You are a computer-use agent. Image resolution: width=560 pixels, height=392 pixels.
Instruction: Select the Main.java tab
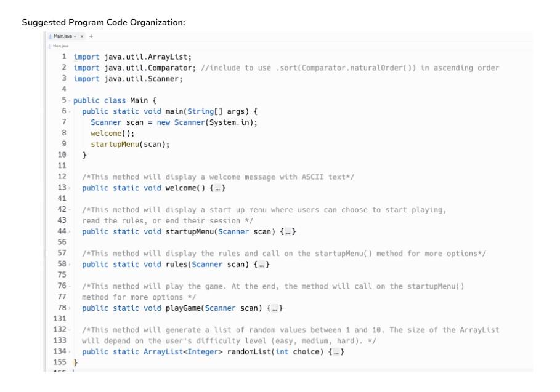tap(63, 38)
